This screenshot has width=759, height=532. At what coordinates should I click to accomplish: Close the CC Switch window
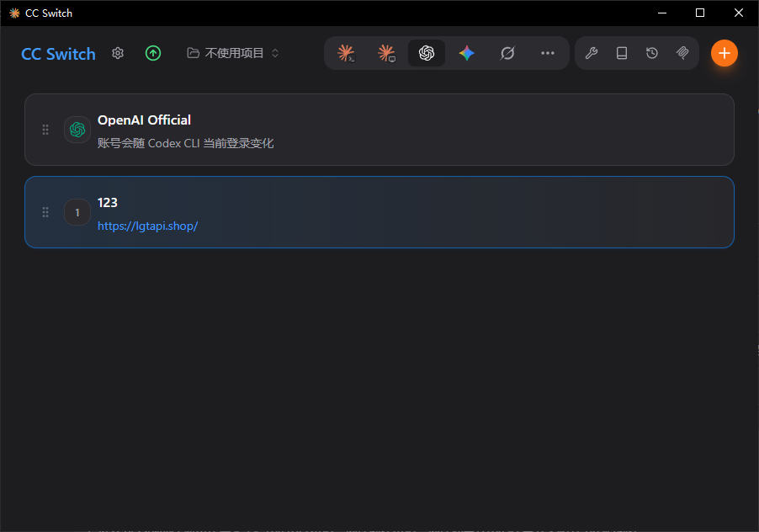738,13
